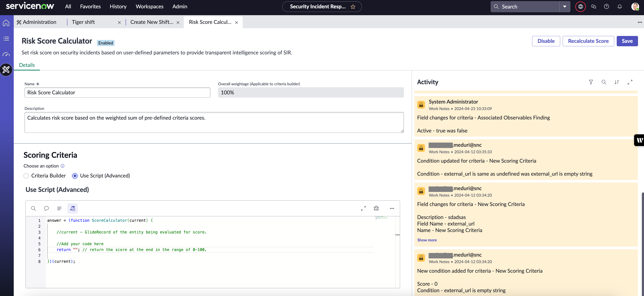Open the Workspaces menu
The height and width of the screenshot is (296, 644).
tap(149, 7)
